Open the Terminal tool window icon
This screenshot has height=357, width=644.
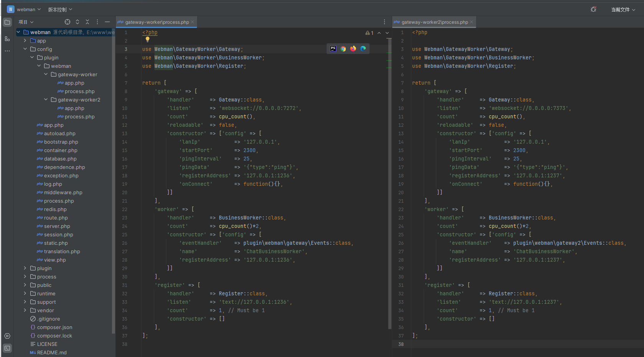click(7, 348)
